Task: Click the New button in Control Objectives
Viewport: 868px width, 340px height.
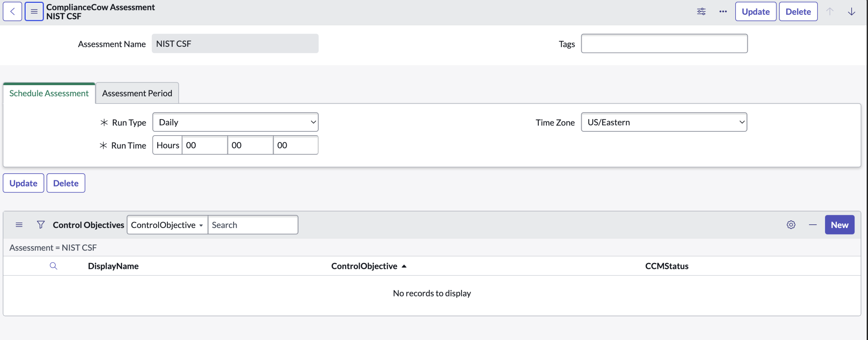Action: [839, 224]
